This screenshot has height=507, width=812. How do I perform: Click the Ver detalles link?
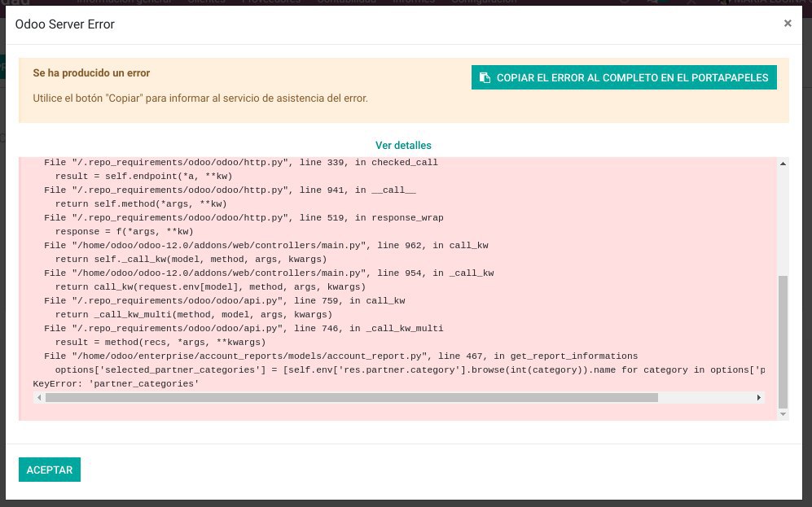point(403,146)
